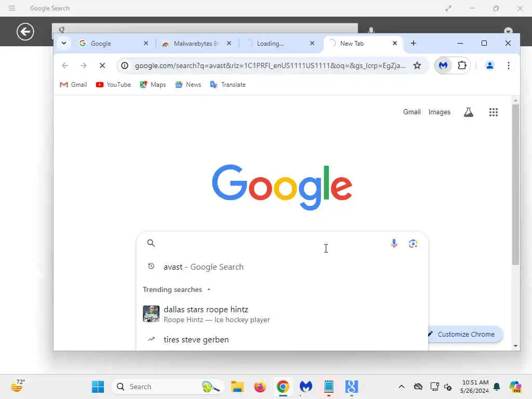Viewport: 532px width, 399px height.
Task: Click Gmail link at page top right
Action: 412,112
